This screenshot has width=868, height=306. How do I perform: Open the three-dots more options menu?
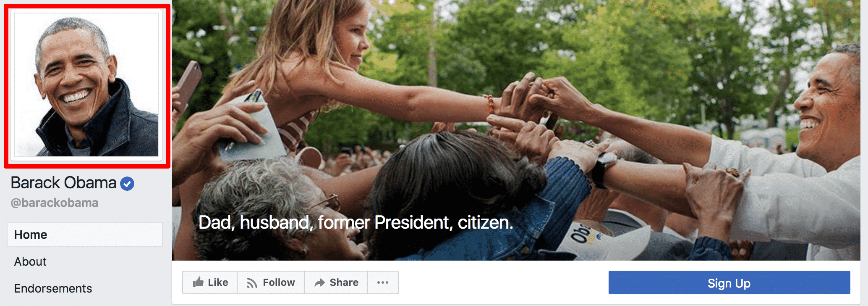pos(383,282)
